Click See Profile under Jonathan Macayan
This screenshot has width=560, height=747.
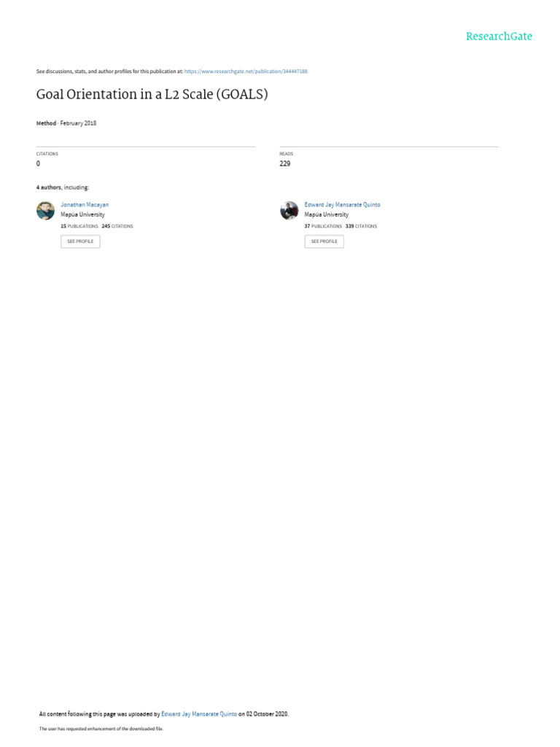coord(80,241)
